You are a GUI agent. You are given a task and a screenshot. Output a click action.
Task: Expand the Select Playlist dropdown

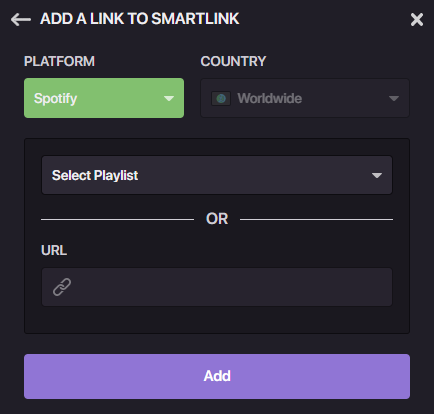217,175
